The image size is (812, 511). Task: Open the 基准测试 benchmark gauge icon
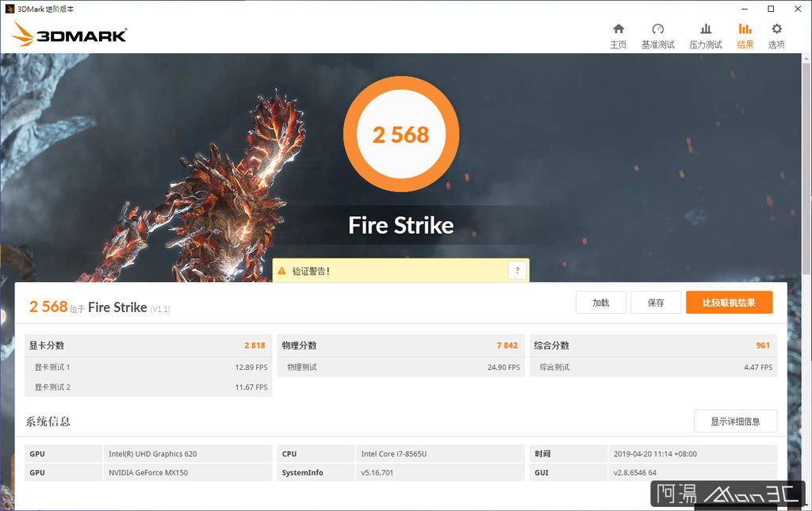click(x=657, y=29)
